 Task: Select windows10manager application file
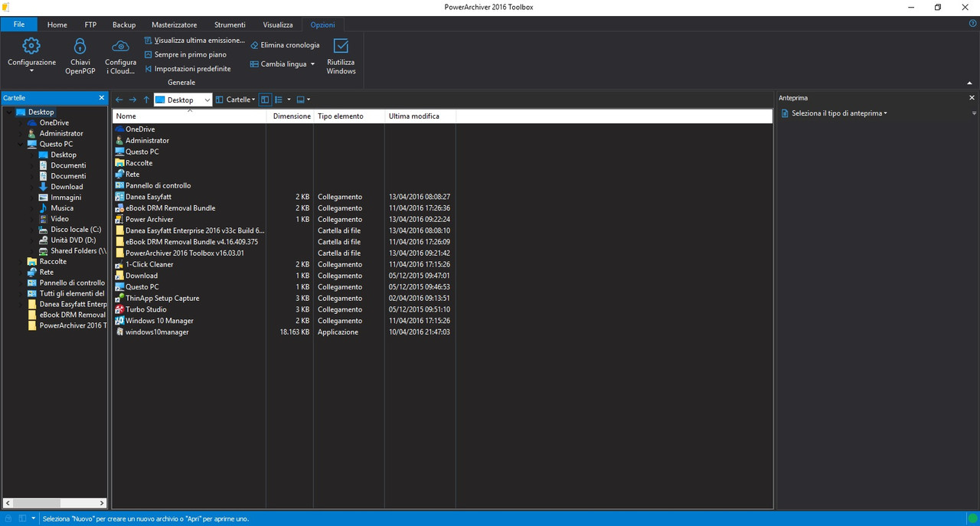tap(157, 332)
